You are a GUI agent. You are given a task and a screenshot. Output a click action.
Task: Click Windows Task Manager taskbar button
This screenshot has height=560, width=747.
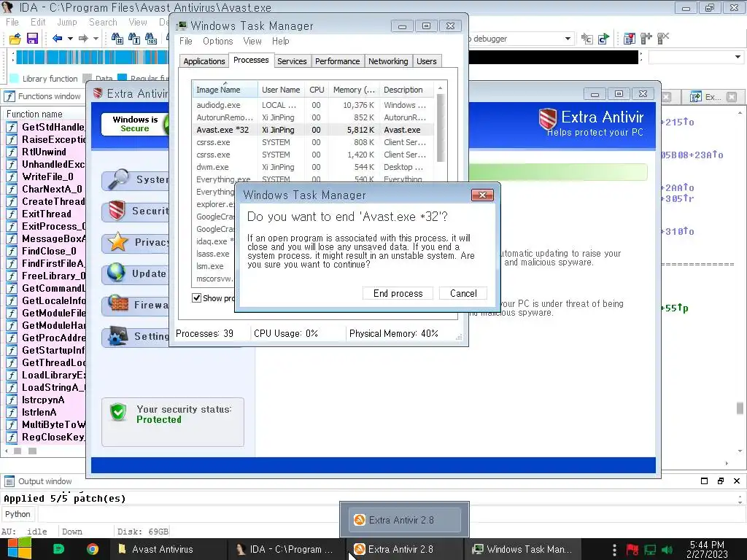coord(524,549)
